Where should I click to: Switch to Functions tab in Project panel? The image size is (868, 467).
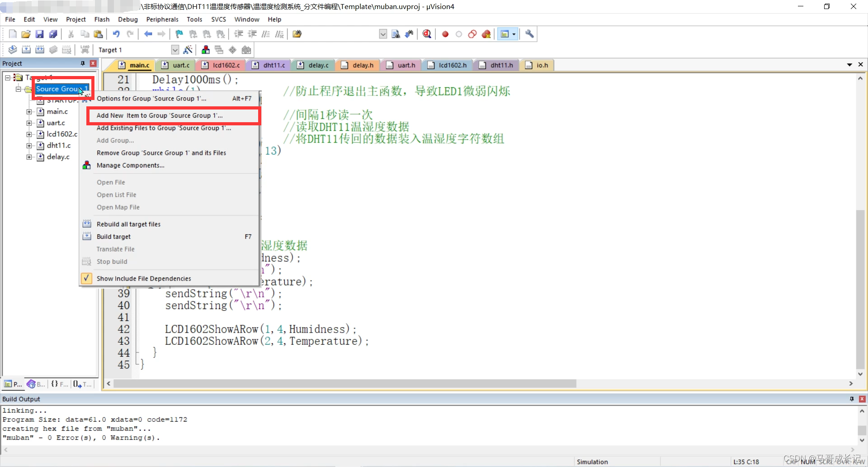coord(60,384)
